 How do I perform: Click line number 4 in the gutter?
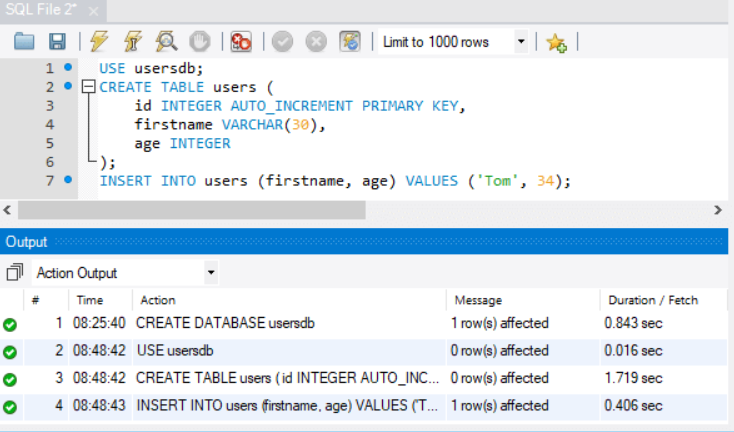(x=50, y=124)
